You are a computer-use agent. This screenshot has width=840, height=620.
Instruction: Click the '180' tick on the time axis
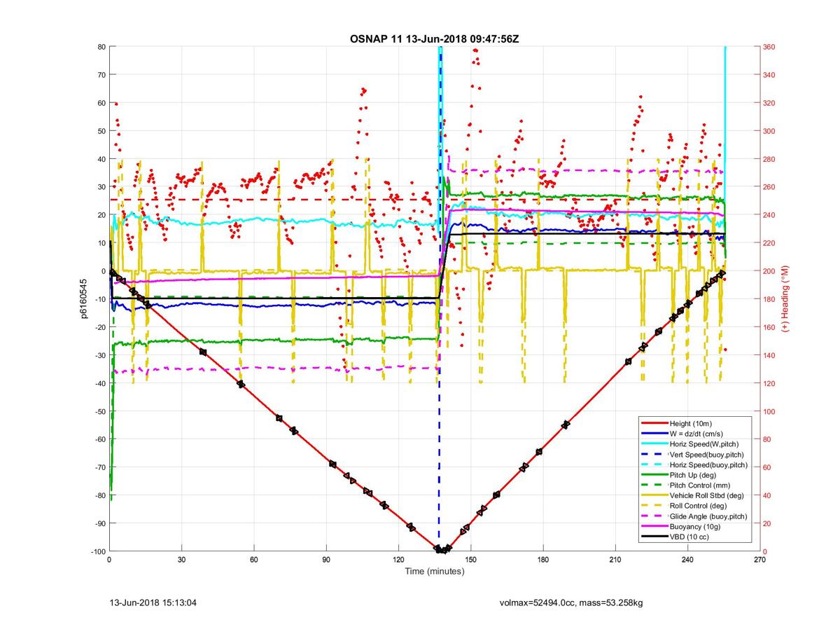pyautogui.click(x=543, y=560)
